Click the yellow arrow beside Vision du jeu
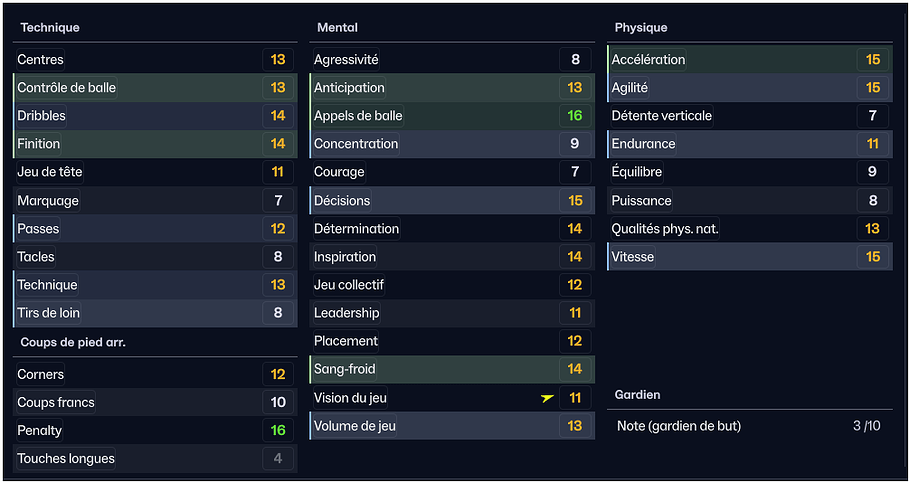 [x=547, y=398]
